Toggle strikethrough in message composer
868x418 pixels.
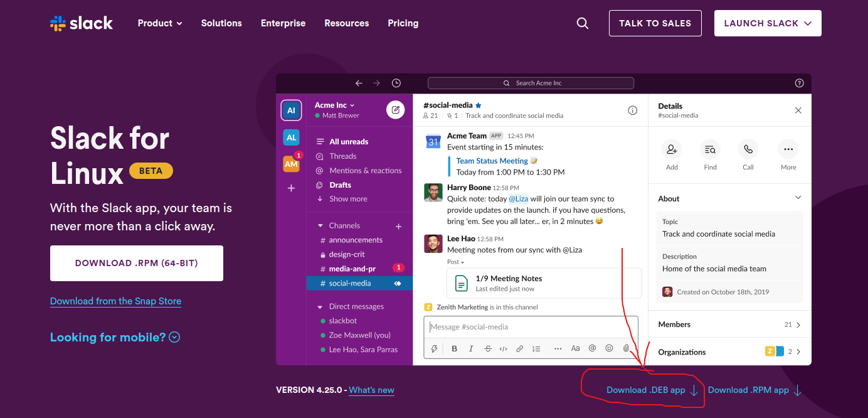488,348
